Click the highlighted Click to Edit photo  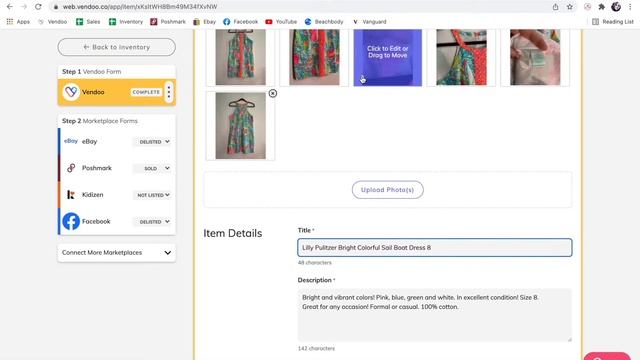pyautogui.click(x=387, y=57)
